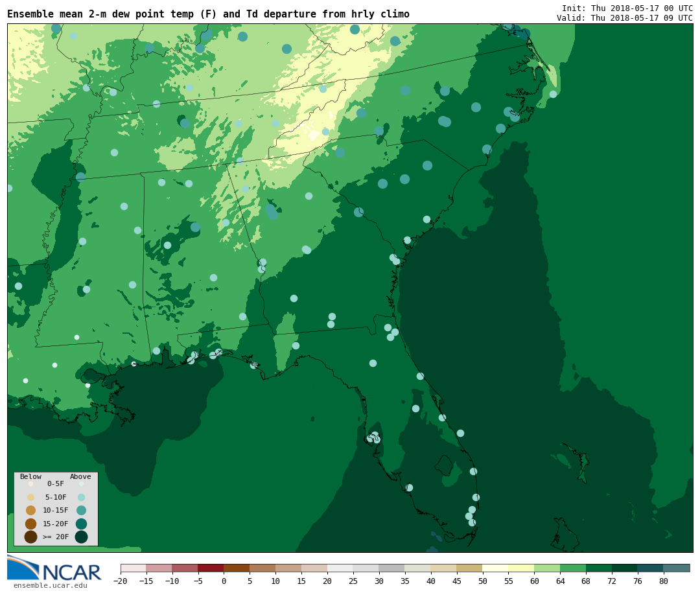The height and width of the screenshot is (593, 700).
Task: Pick the -20 to -15 pale pink colorbar segment
Action: 133,568
